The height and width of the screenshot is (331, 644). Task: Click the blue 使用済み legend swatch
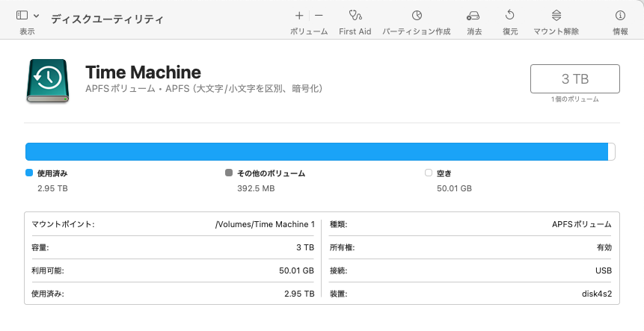(28, 173)
